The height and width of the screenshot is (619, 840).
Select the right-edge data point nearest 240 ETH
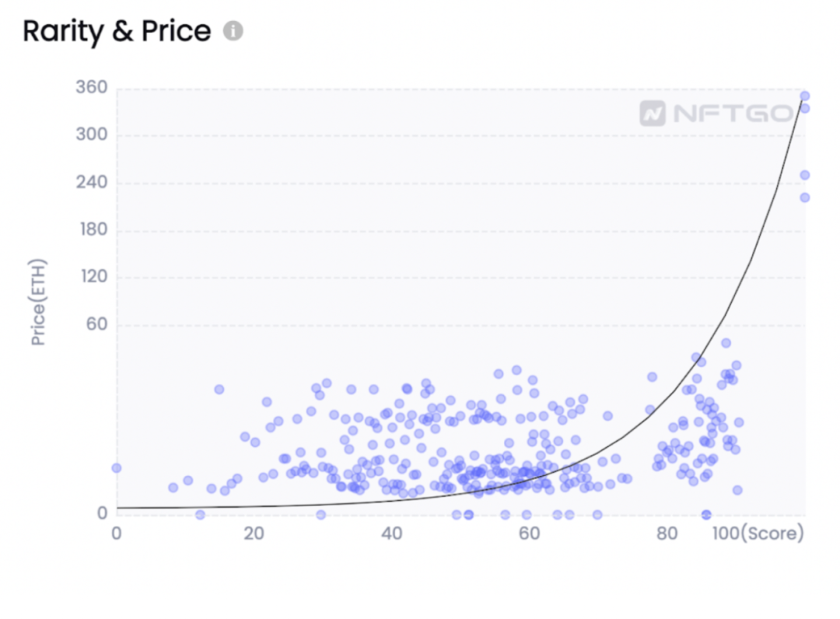[x=805, y=175]
